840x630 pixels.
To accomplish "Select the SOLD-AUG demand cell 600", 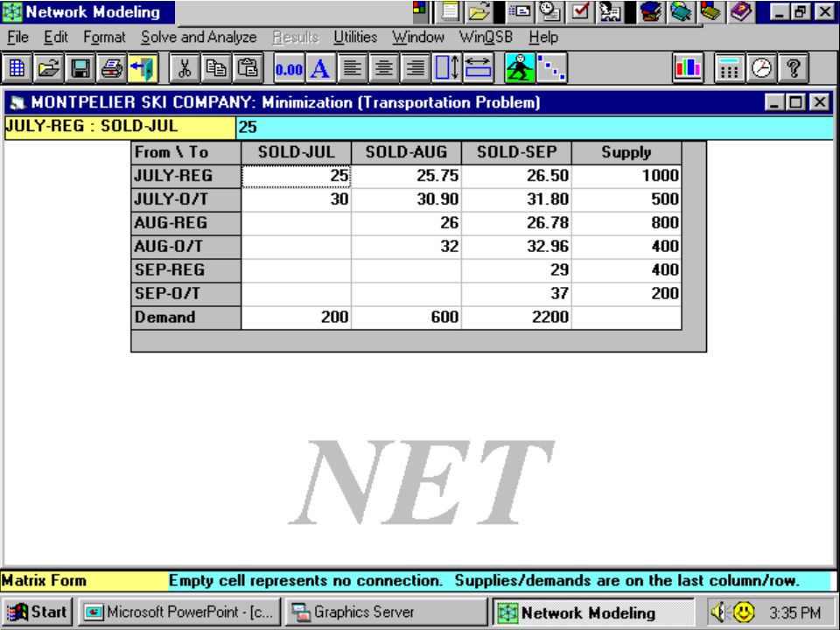I will (407, 317).
